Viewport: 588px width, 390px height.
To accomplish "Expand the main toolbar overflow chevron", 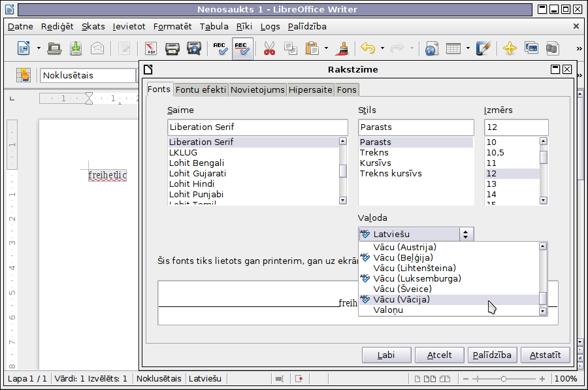I will click(x=579, y=48).
